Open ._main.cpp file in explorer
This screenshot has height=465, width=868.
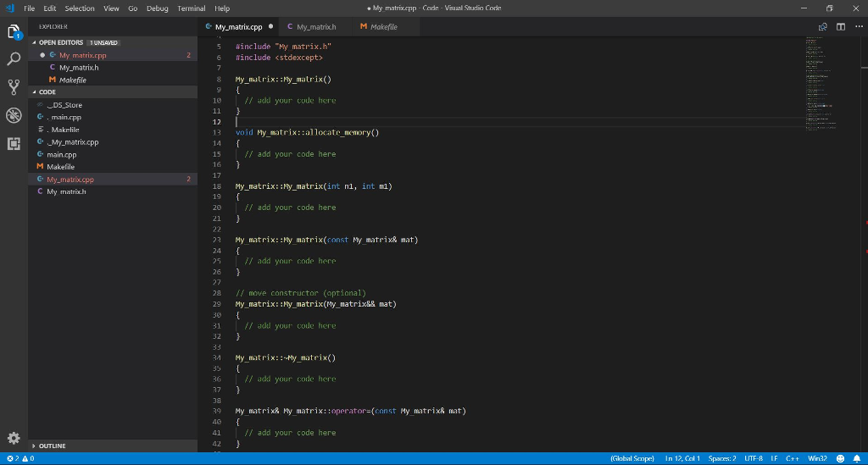[113, 117]
